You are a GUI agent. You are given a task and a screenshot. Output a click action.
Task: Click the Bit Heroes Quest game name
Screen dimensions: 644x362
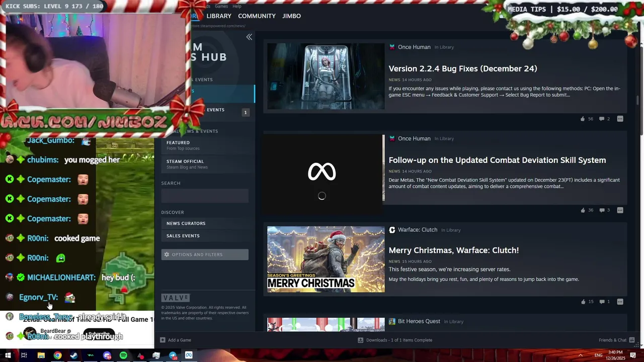click(x=419, y=321)
